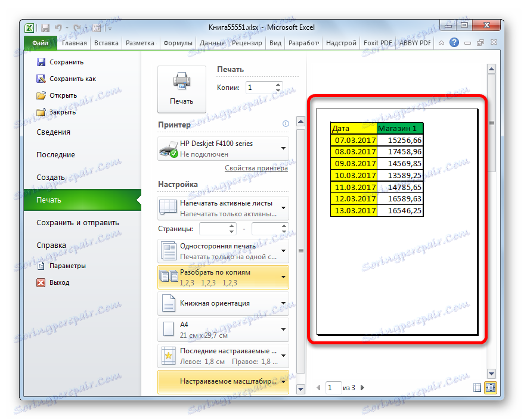
Task: Open the Recent (Последние) section
Action: click(56, 155)
